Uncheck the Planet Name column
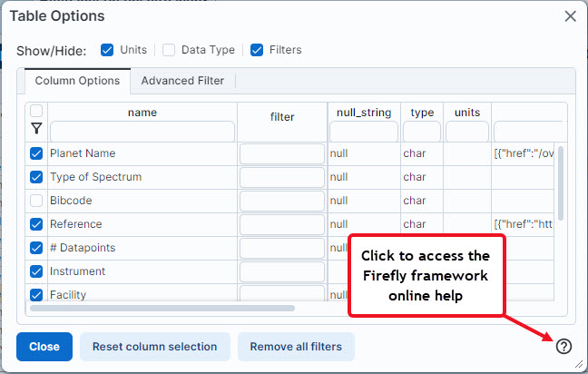Screen dimensions: 588x374 click(36, 153)
